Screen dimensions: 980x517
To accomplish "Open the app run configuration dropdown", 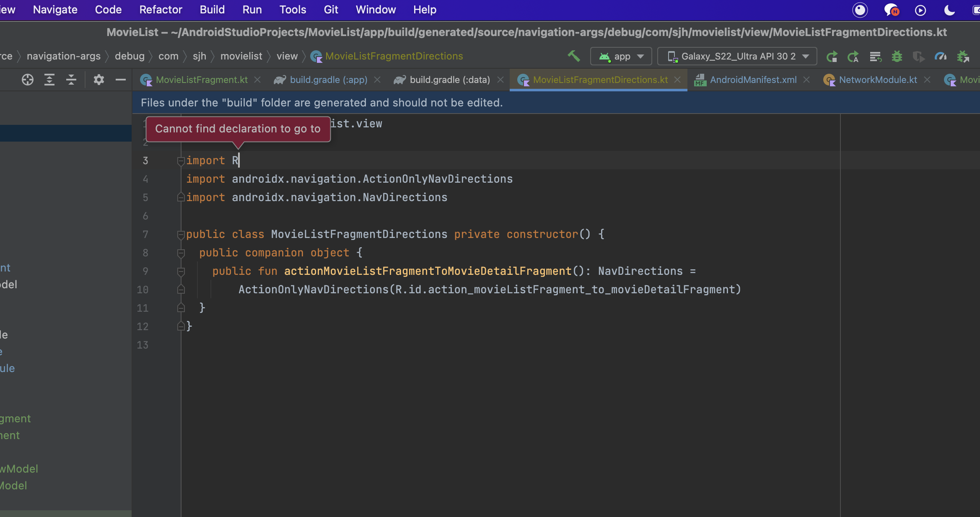I will [x=621, y=56].
